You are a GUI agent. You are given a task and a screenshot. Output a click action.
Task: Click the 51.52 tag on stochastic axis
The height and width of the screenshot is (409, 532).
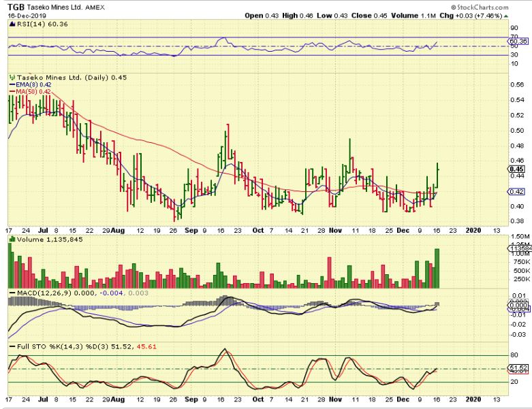tap(518, 368)
